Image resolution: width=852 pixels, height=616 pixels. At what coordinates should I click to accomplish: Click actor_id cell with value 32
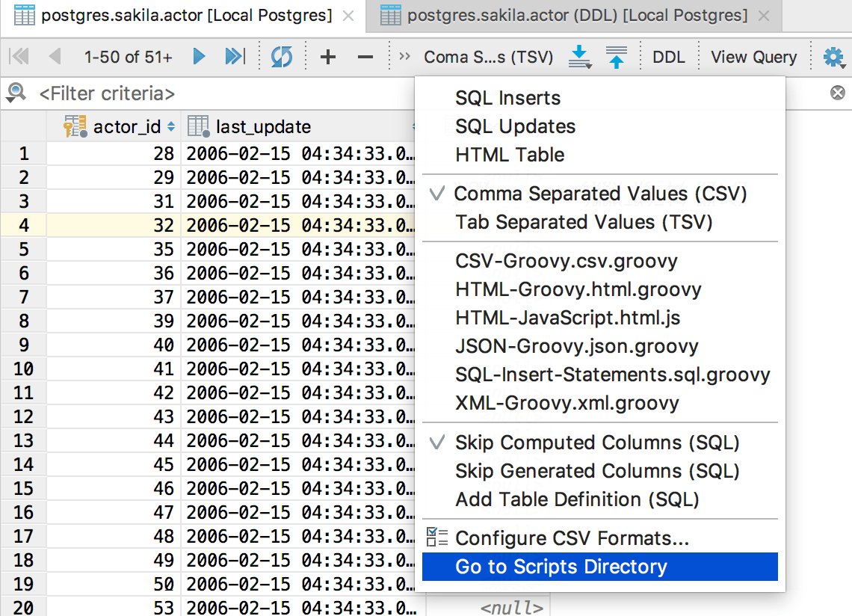tap(114, 225)
